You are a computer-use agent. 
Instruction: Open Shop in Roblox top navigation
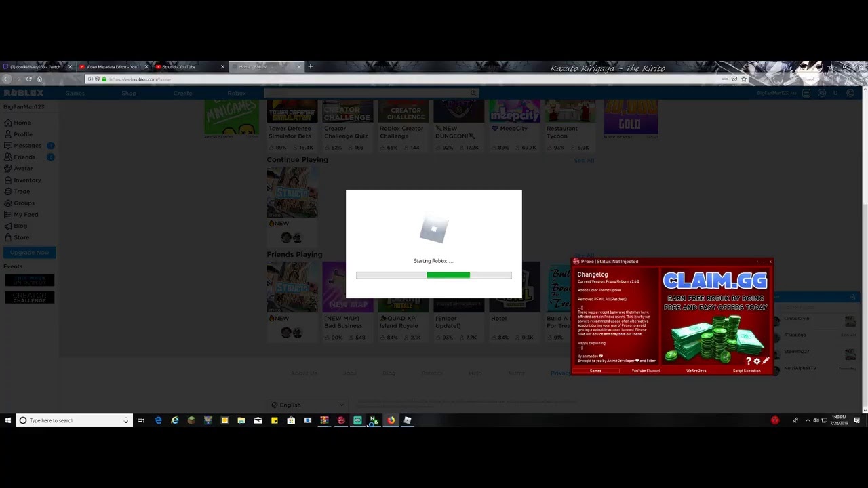[x=129, y=93]
